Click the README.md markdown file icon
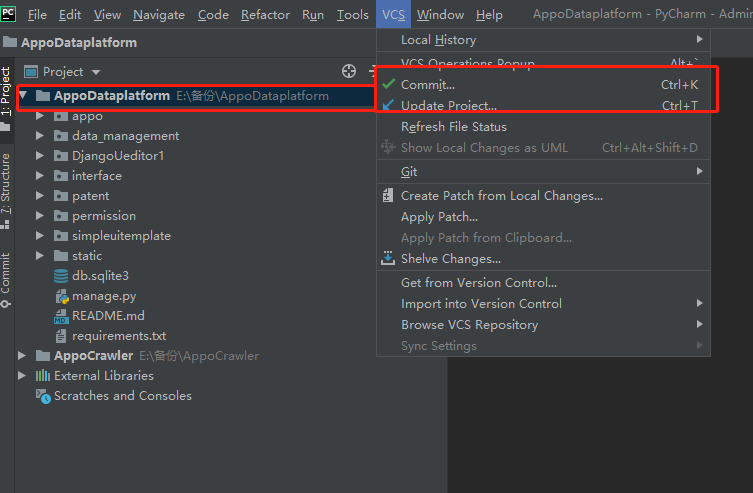This screenshot has width=753, height=493. [x=61, y=316]
